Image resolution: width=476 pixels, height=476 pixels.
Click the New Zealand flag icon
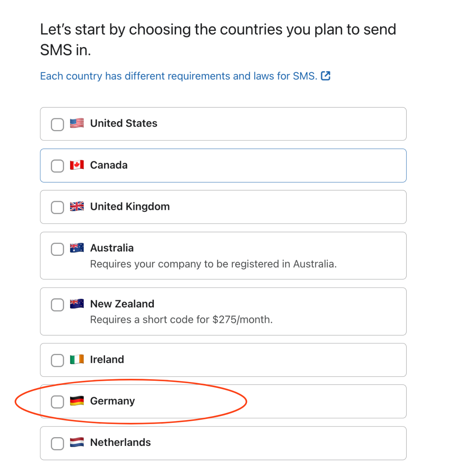pyautogui.click(x=77, y=304)
